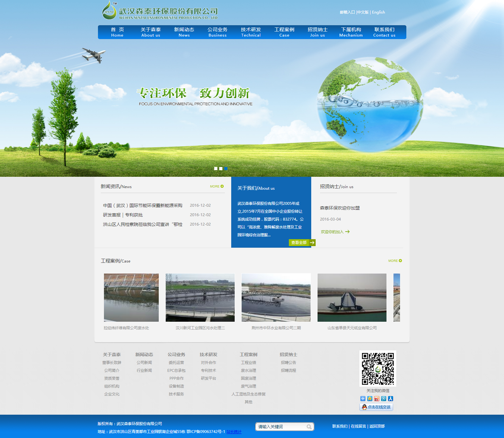Image resolution: width=504 pixels, height=438 pixels.
Task: Switch site language to English
Action: click(378, 12)
